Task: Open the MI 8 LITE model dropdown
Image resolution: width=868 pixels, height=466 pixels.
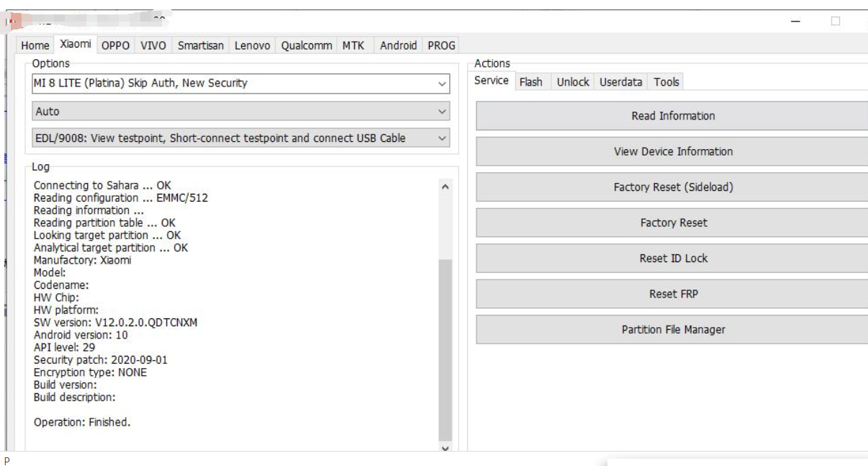Action: pos(241,84)
